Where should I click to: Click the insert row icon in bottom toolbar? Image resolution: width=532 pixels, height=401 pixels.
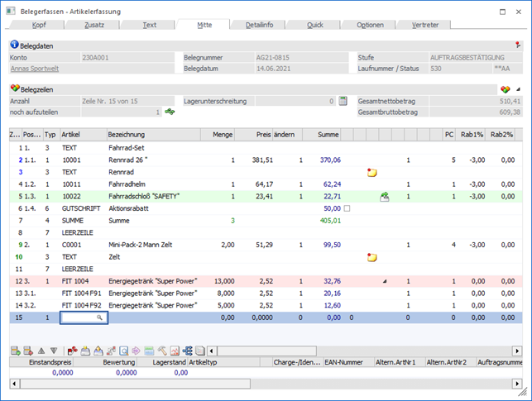pyautogui.click(x=16, y=351)
